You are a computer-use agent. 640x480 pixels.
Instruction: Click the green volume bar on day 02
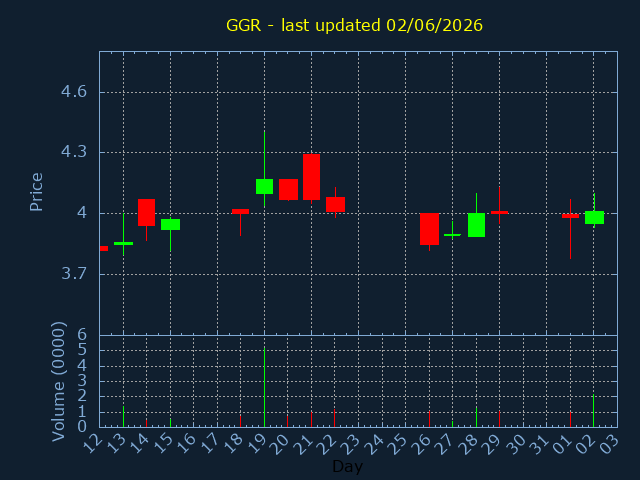click(593, 411)
